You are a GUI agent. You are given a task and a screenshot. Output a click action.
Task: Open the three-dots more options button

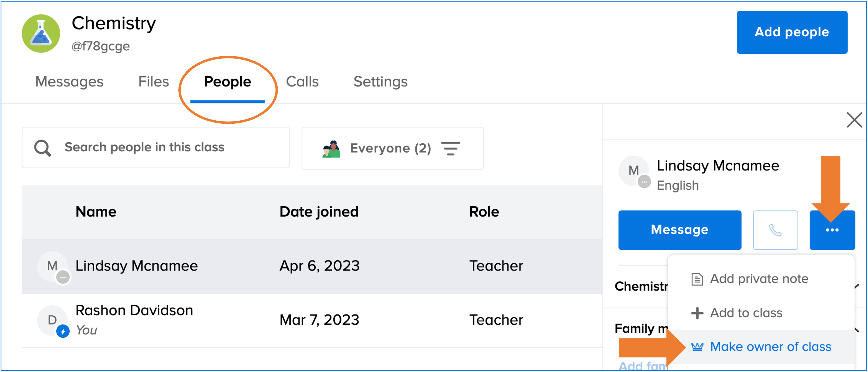coord(832,230)
